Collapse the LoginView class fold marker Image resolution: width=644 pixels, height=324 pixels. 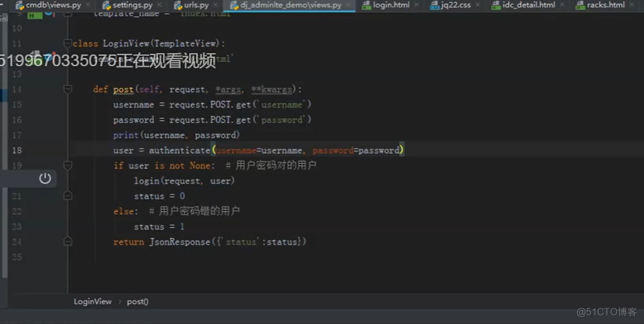(68, 43)
